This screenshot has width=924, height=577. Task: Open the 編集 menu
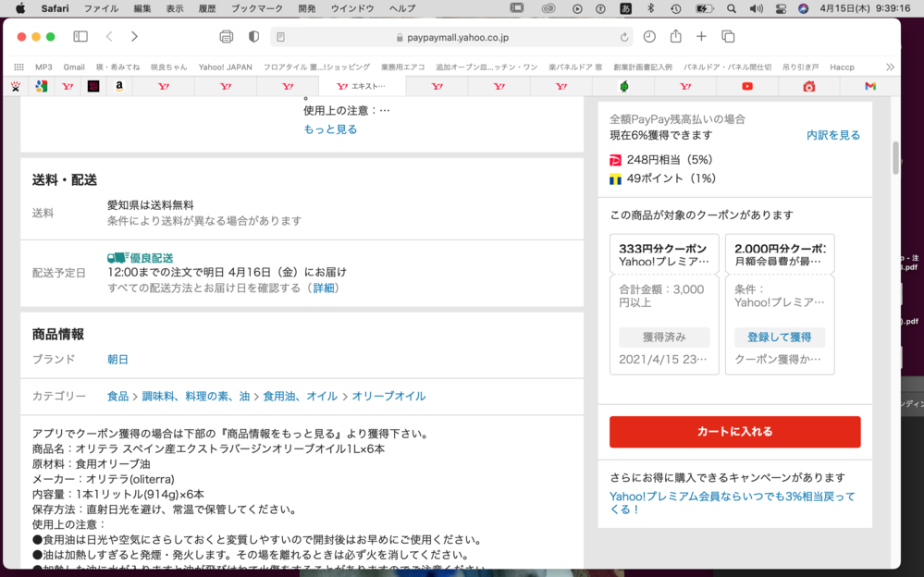pos(142,8)
